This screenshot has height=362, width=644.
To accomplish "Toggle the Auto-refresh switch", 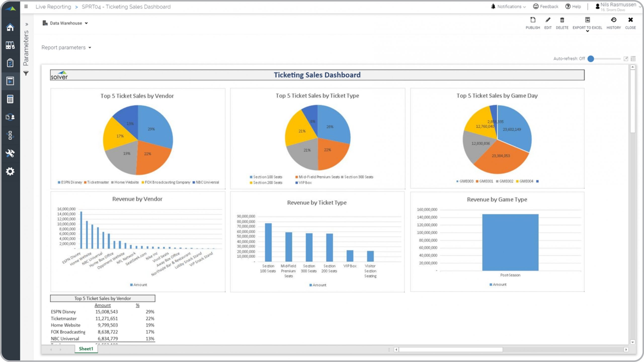I will pos(591,59).
